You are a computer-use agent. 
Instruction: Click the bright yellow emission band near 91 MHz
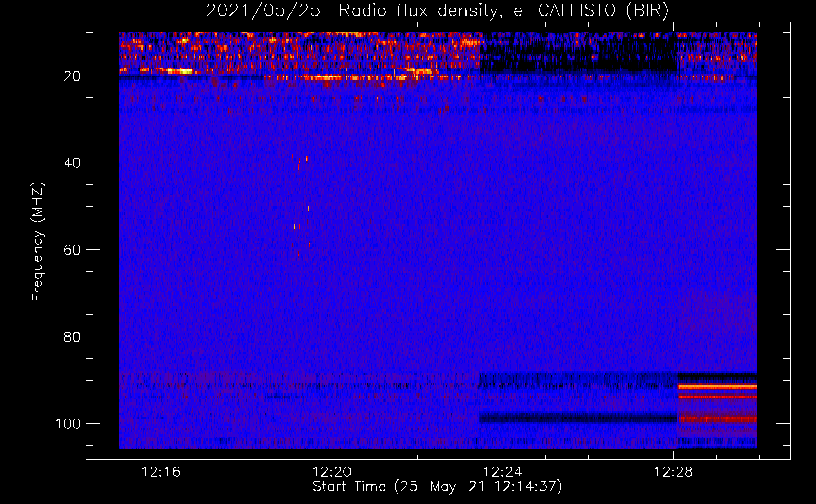click(x=717, y=386)
